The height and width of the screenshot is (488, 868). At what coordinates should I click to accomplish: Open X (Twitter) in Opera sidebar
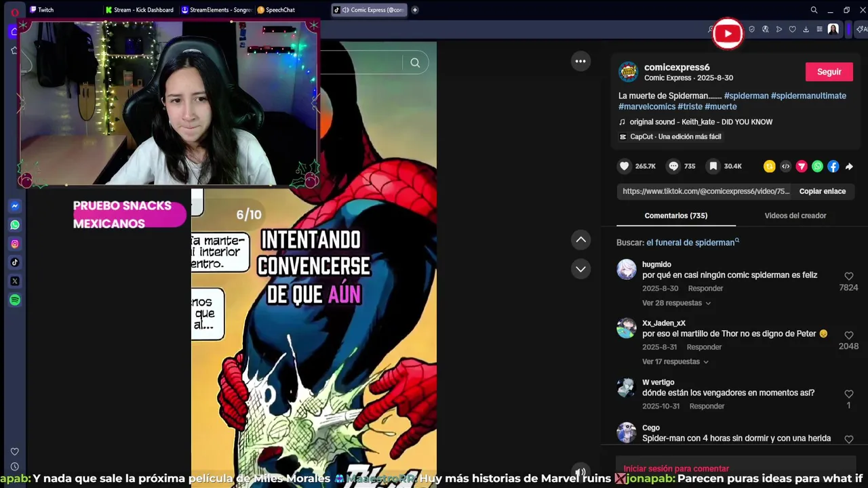pyautogui.click(x=15, y=281)
